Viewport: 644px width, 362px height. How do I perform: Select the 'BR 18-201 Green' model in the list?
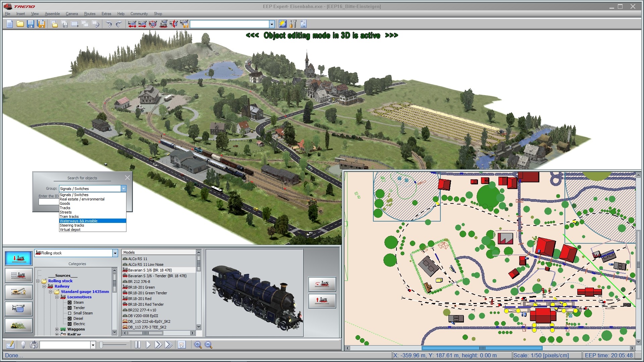point(142,287)
